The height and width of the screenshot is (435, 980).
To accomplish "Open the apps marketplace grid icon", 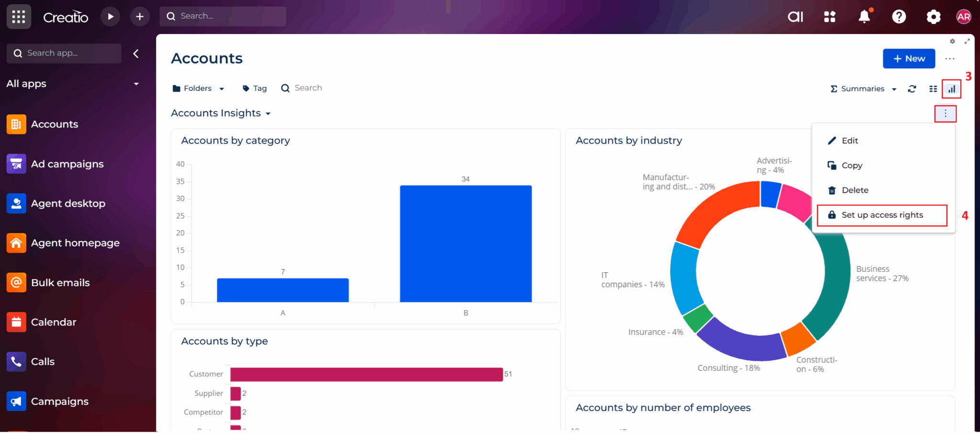I will [830, 16].
